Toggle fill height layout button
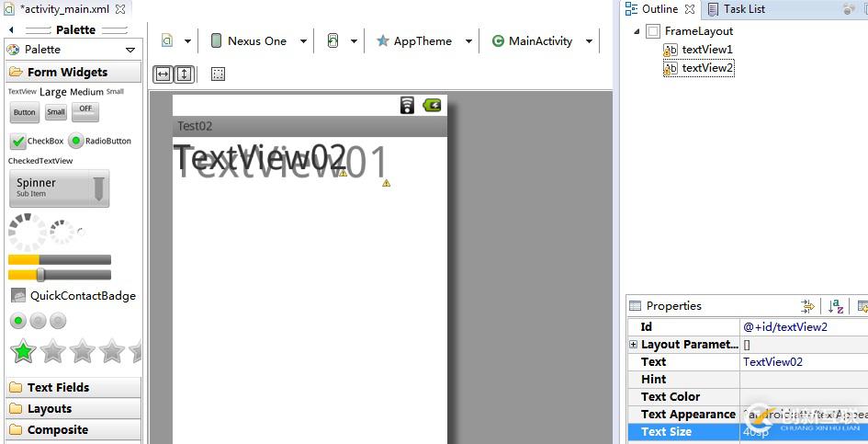The width and height of the screenshot is (868, 444). 184,74
